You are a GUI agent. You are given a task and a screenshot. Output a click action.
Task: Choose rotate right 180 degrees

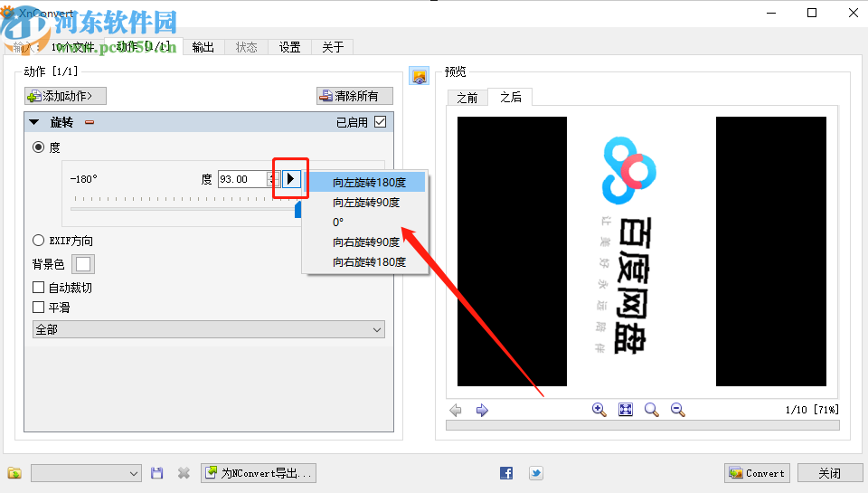(x=366, y=262)
